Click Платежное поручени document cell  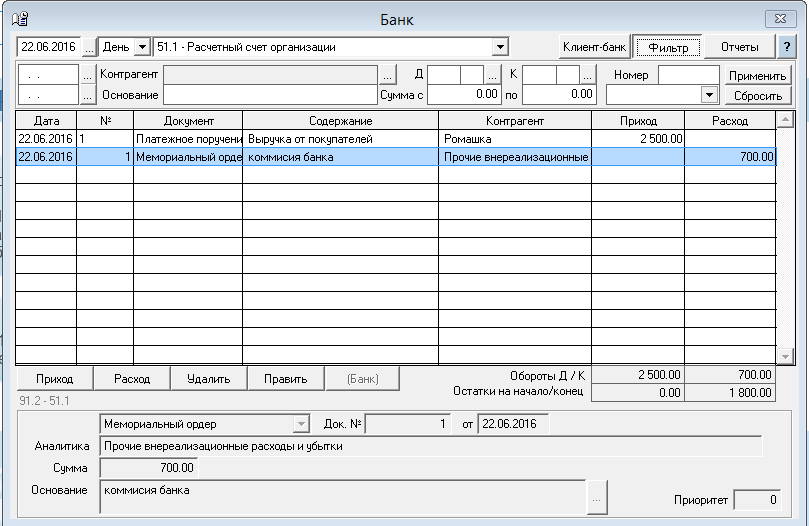(188, 139)
